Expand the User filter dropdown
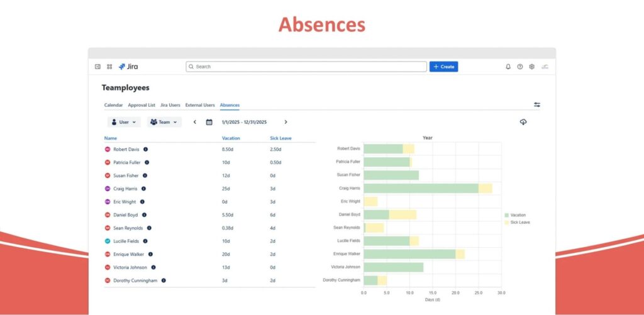644x315 pixels. [x=123, y=122]
